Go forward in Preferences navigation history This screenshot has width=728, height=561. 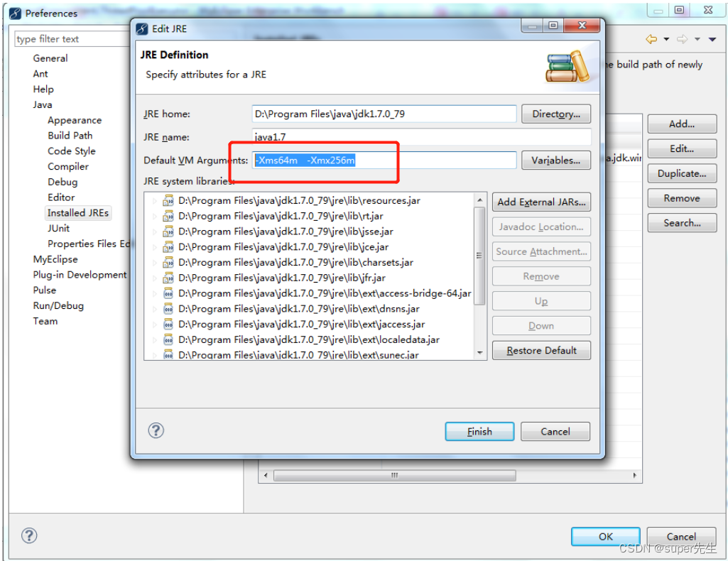[682, 39]
